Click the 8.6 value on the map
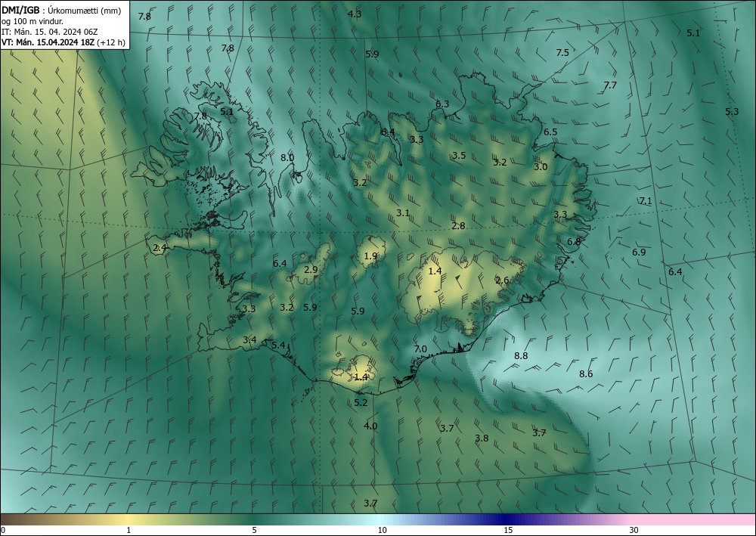Image resolution: width=756 pixels, height=536 pixels. point(586,373)
